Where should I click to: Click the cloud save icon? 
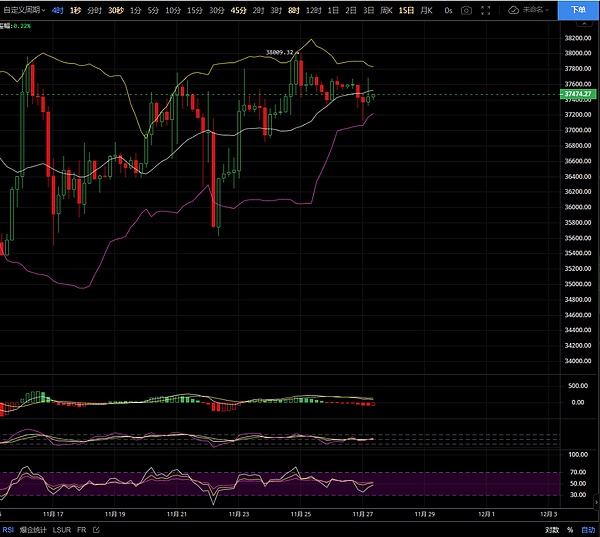tap(513, 9)
